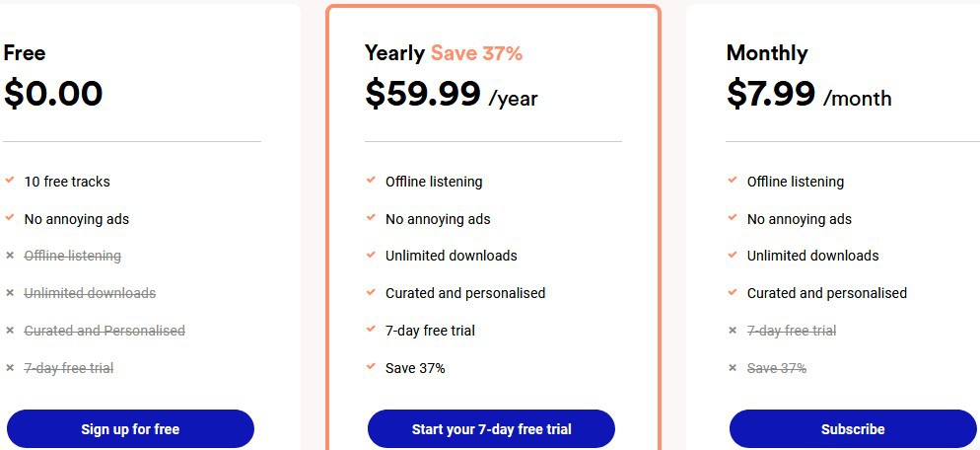Click the Sign up for free button
Screen dimensions: 980x450
click(x=130, y=429)
